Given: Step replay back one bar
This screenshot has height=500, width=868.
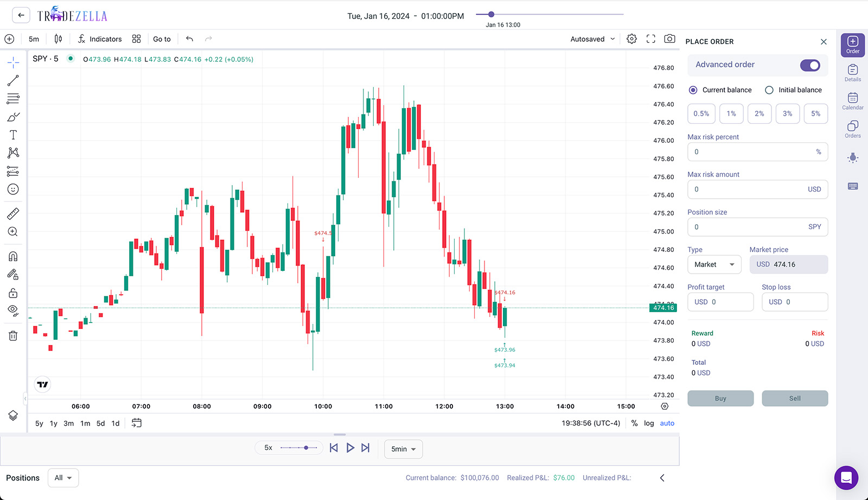Looking at the screenshot, I should 334,448.
